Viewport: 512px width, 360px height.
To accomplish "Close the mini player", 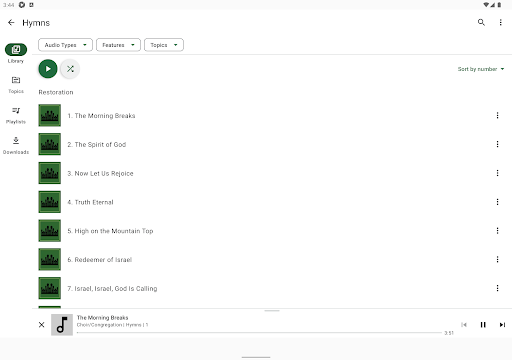I will pos(41,325).
